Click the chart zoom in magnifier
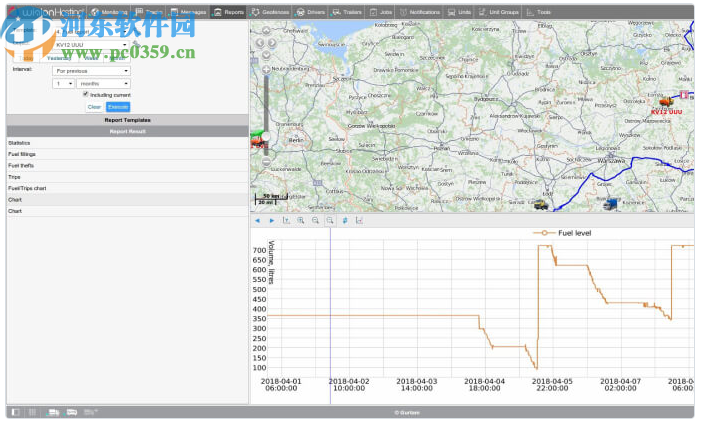714x422 pixels. pyautogui.click(x=301, y=220)
